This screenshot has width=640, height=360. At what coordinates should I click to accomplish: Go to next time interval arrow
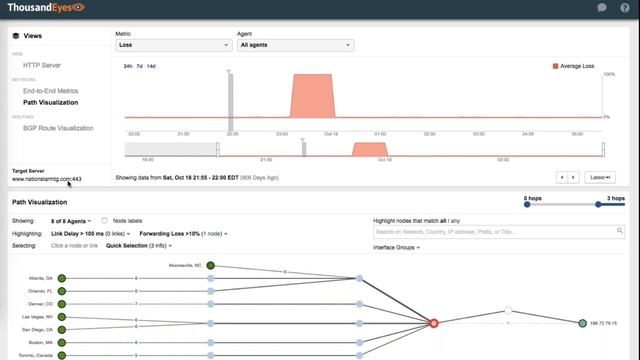pos(573,178)
